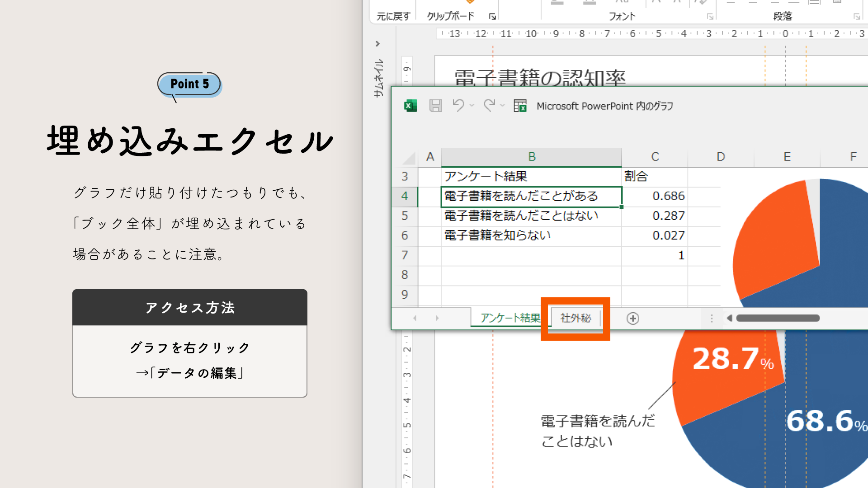Click the horizontal ruler in PowerPoint
The height and width of the screenshot is (488, 868).
pyautogui.click(x=651, y=33)
